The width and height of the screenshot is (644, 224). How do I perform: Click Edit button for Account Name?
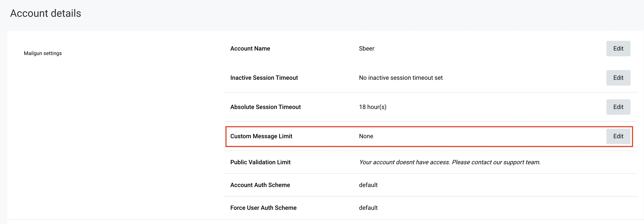point(618,49)
